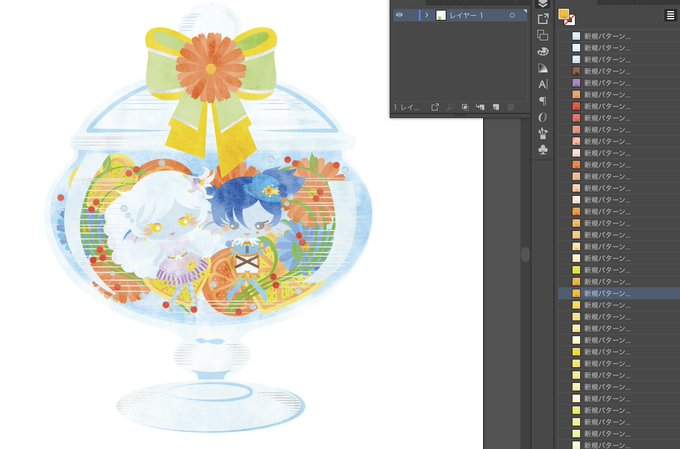Click the orange flower on the bow
680x449 pixels.
coord(211,68)
